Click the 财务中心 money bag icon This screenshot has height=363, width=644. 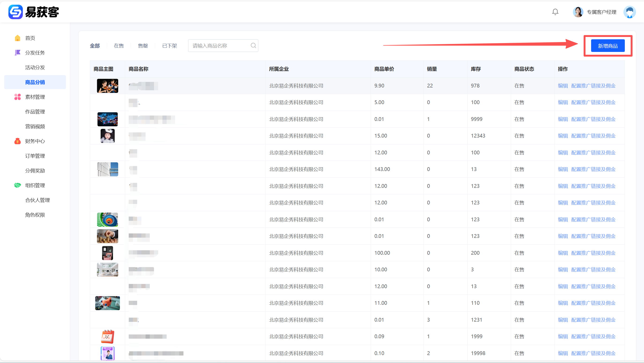point(18,141)
